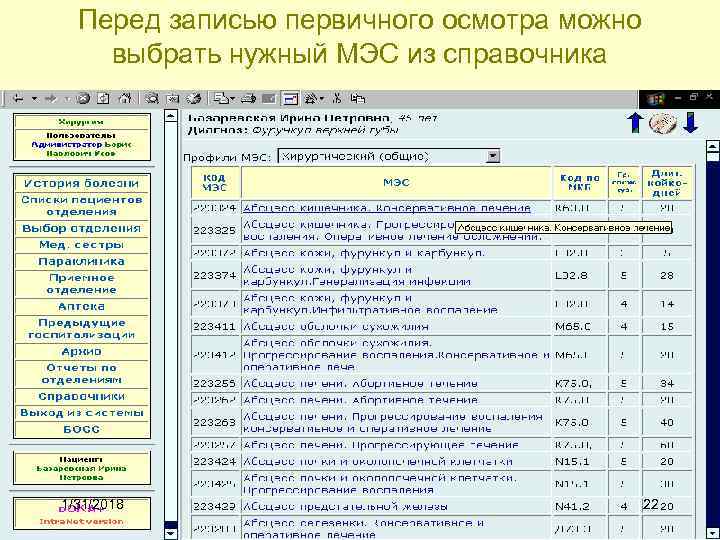720x540 pixels.
Task: Click left frame scrollbar down arrow
Action: point(170,533)
